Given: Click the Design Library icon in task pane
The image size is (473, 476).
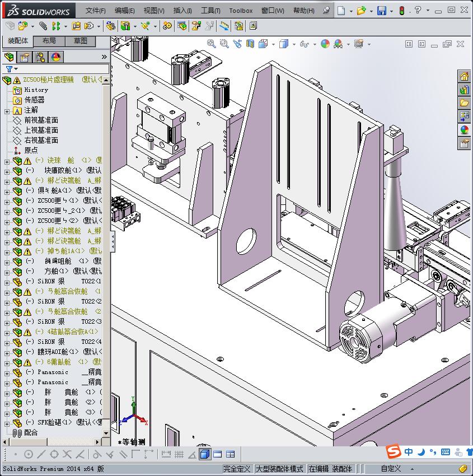Looking at the screenshot, I should 464,90.
